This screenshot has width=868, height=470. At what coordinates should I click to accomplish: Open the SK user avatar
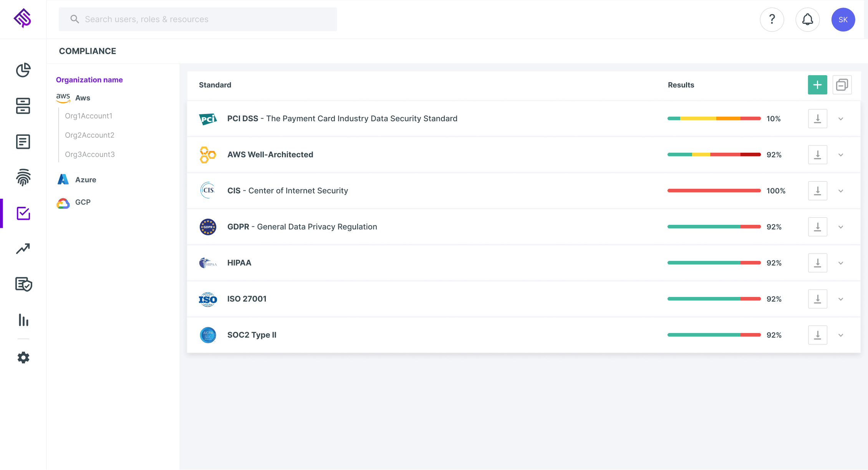coord(843,20)
